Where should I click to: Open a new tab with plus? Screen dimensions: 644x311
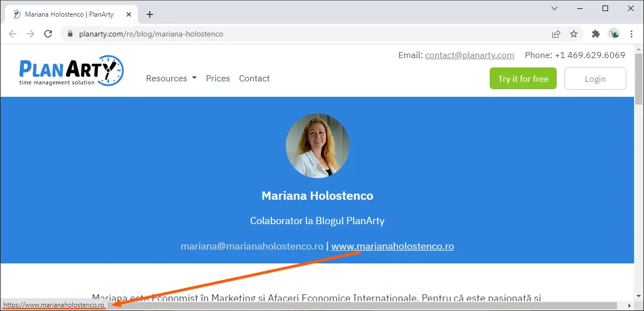150,14
